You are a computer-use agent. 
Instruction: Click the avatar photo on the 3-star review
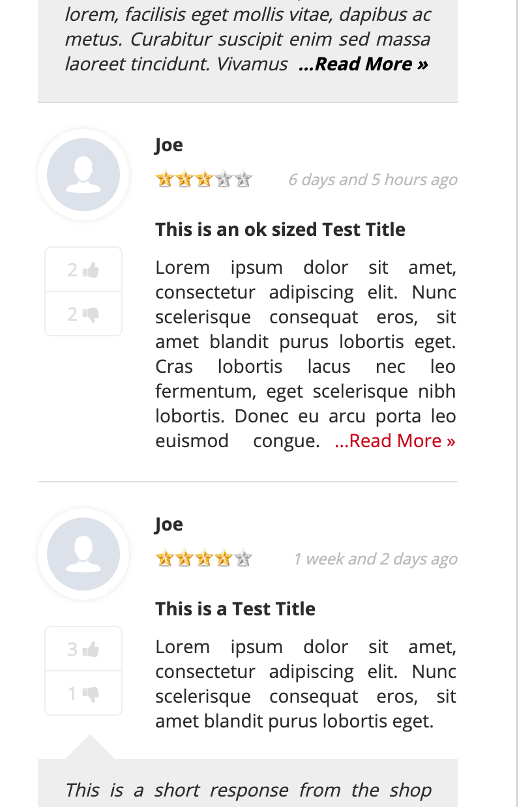pos(83,174)
